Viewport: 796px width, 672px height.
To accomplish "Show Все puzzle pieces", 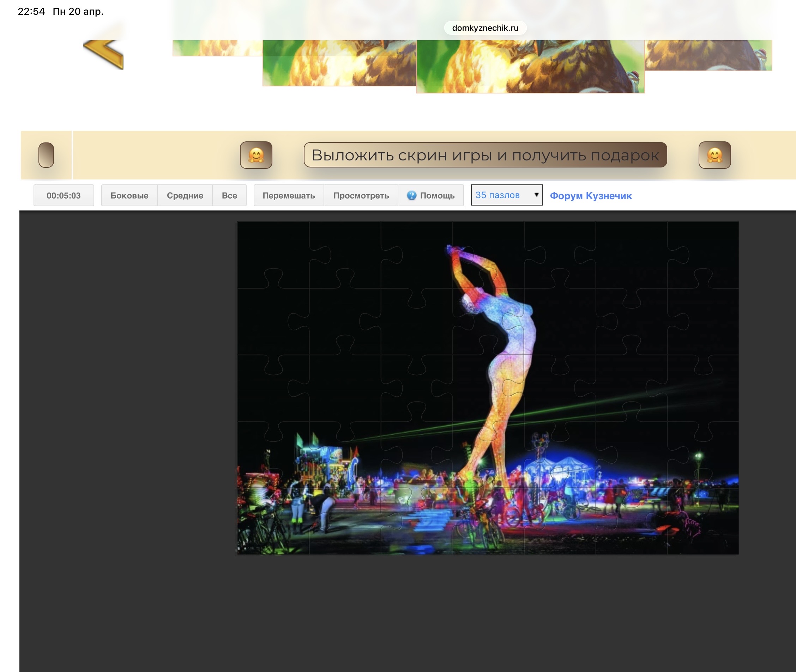I will (229, 195).
